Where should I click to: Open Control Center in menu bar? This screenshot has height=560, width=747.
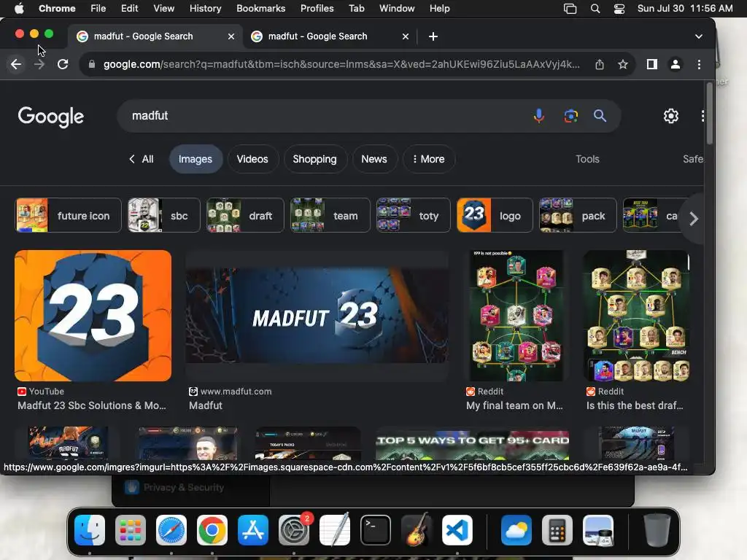click(x=619, y=9)
